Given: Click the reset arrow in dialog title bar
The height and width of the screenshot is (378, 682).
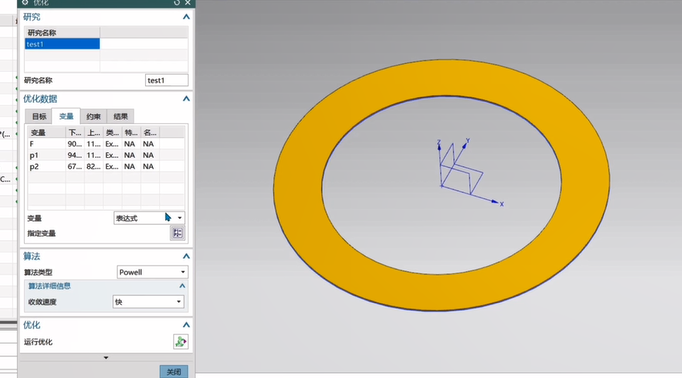Looking at the screenshot, I should (176, 3).
